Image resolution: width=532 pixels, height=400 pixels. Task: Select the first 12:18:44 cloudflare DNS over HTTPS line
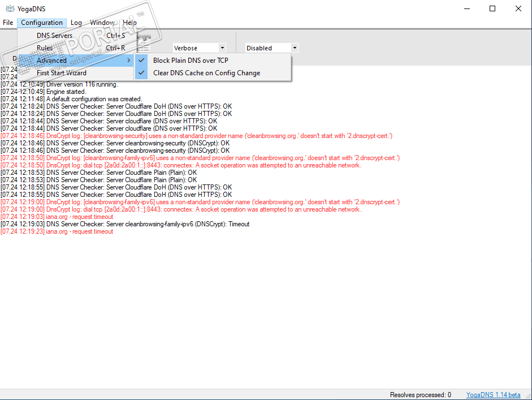coord(109,121)
